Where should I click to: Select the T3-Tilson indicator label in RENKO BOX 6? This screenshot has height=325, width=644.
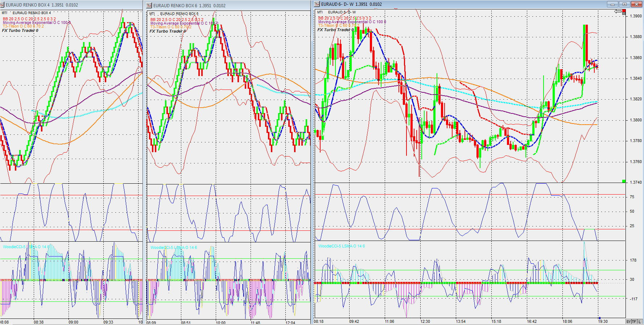tap(171, 27)
